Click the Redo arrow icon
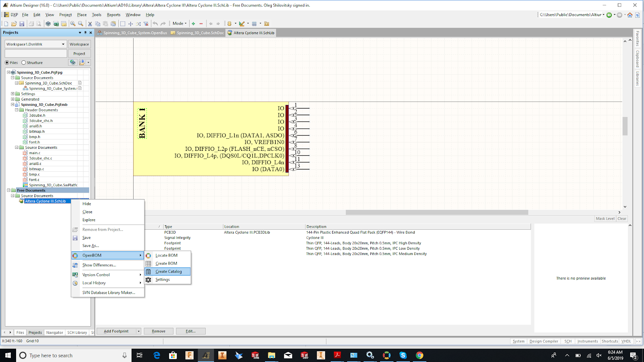The width and height of the screenshot is (644, 362). click(x=163, y=24)
